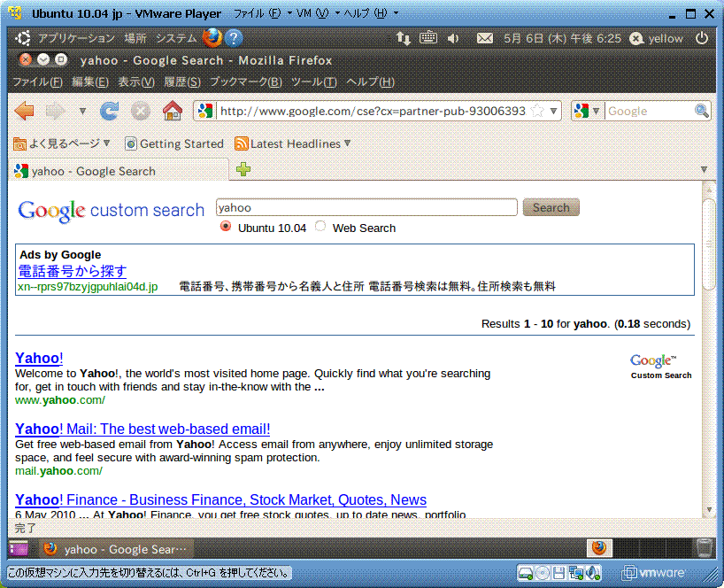Open the volume control in the top panel
This screenshot has height=588, width=724.
[x=453, y=38]
